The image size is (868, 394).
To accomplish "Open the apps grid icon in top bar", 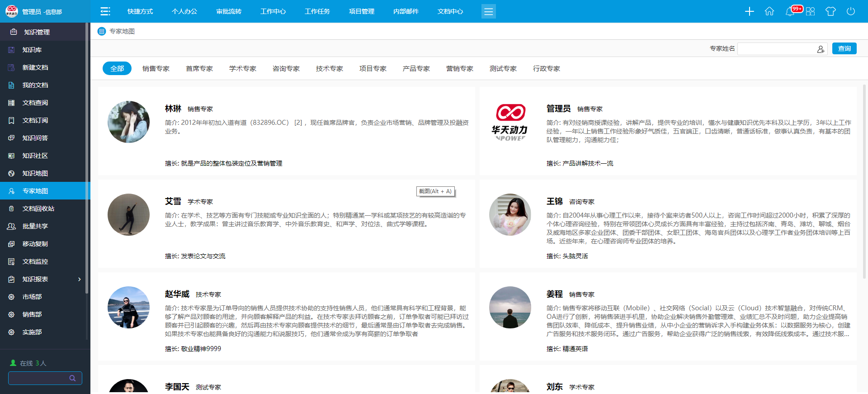I will (810, 11).
